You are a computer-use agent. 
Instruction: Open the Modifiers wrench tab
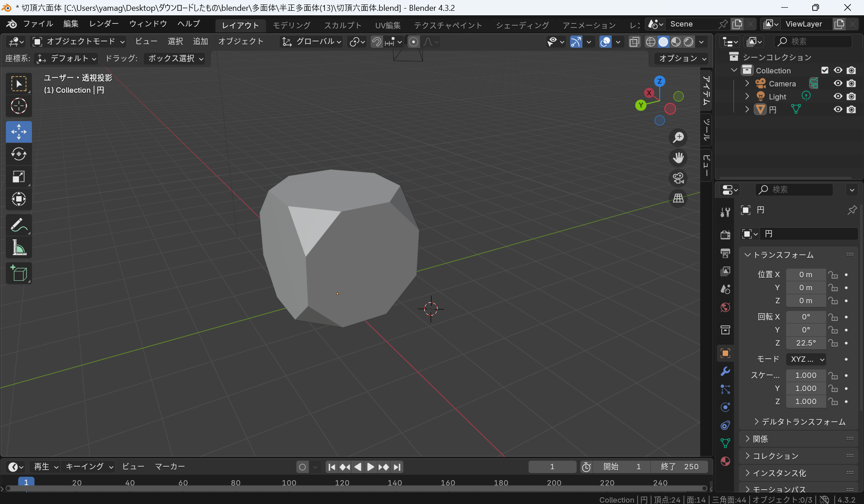coord(725,371)
